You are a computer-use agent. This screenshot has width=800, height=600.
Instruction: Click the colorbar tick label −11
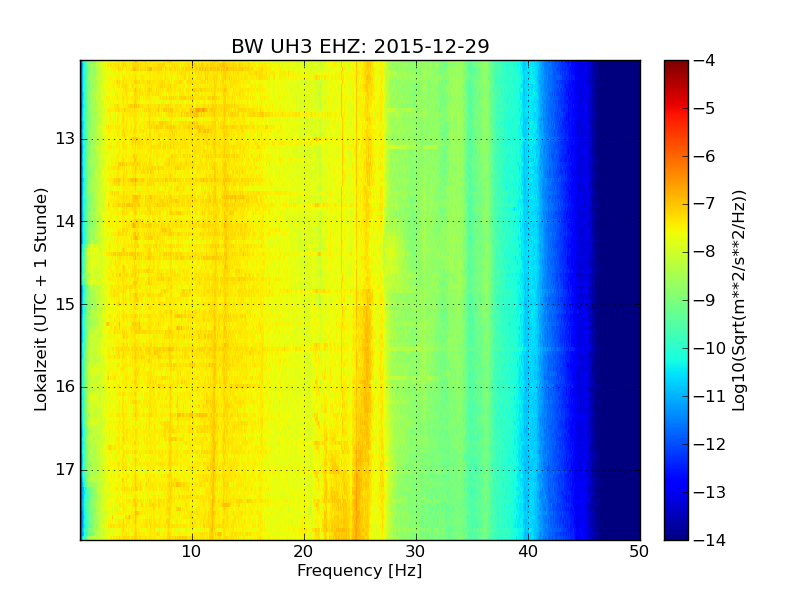coord(710,396)
